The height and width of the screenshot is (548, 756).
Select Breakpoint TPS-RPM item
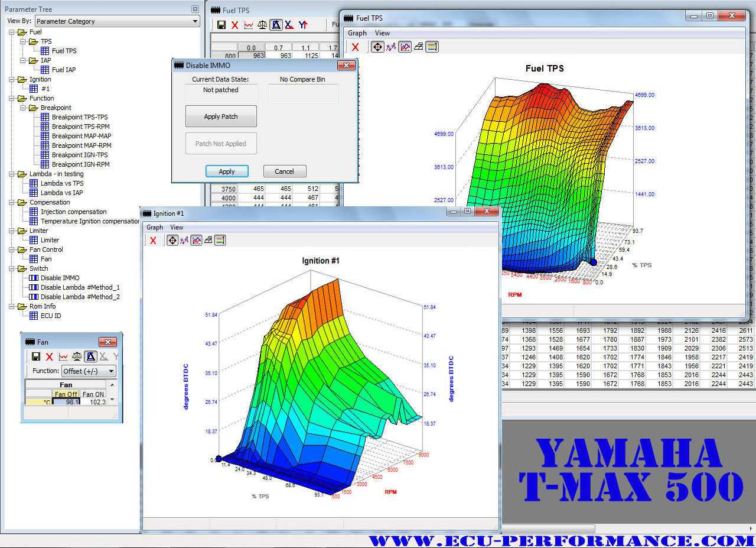(80, 127)
